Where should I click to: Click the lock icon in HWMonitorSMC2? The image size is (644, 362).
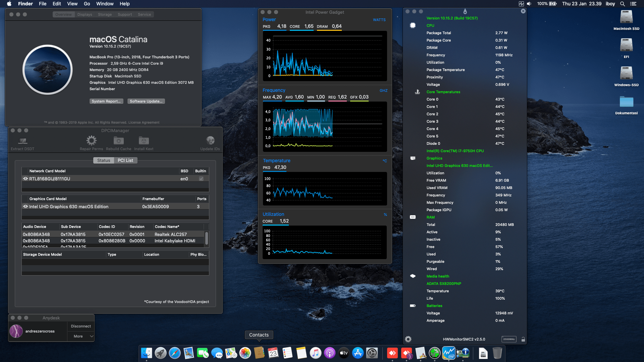pyautogui.click(x=523, y=339)
